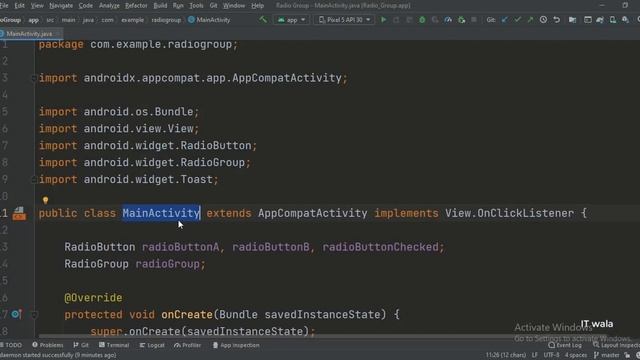Open the Problems tool window
Image resolution: width=640 pixels, height=360 pixels.
coord(48,345)
